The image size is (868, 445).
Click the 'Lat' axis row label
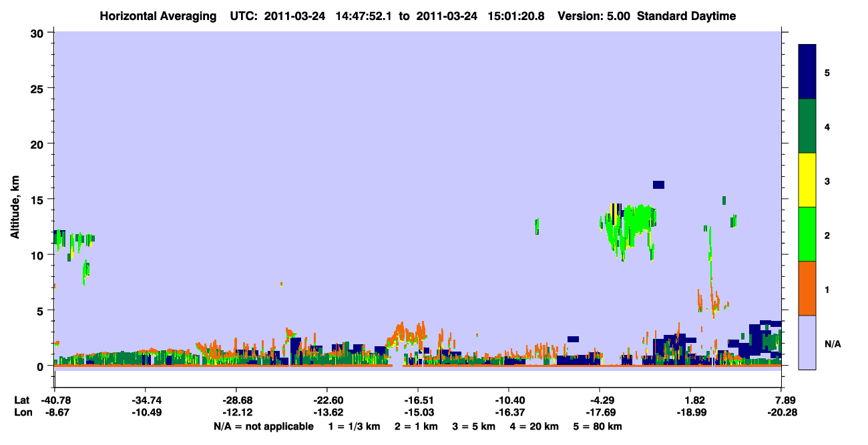(22, 400)
